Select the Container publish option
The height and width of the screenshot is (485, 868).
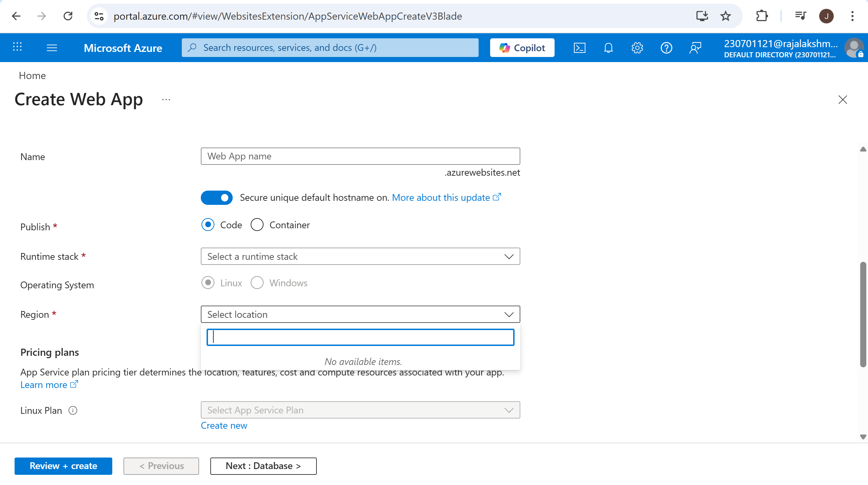(x=257, y=225)
